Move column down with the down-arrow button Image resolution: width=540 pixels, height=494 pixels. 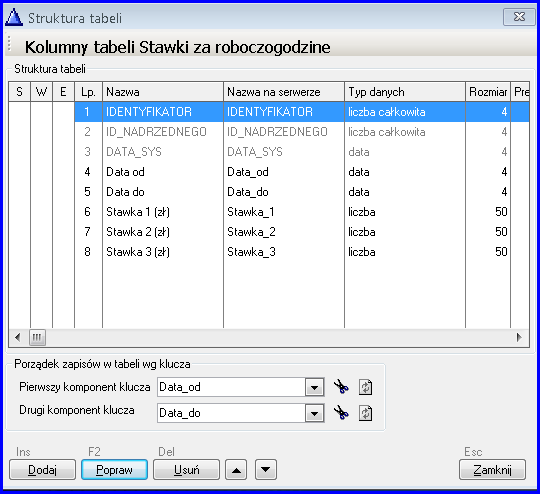(x=266, y=470)
